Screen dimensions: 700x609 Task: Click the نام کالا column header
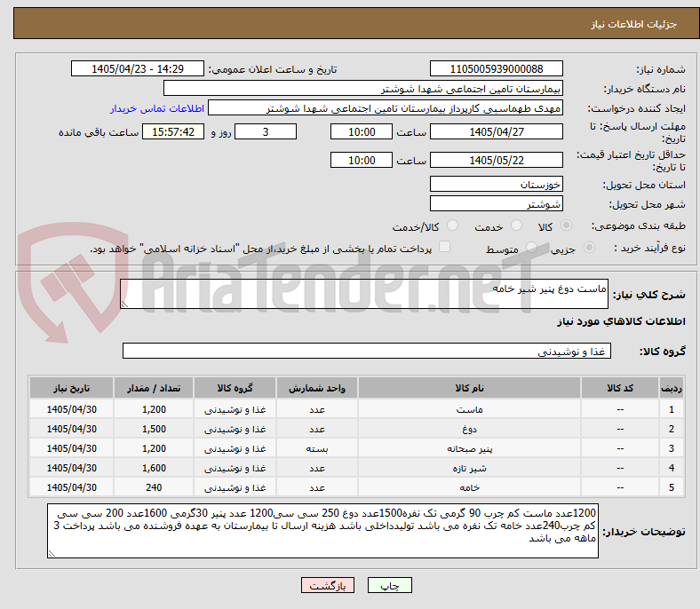click(469, 388)
